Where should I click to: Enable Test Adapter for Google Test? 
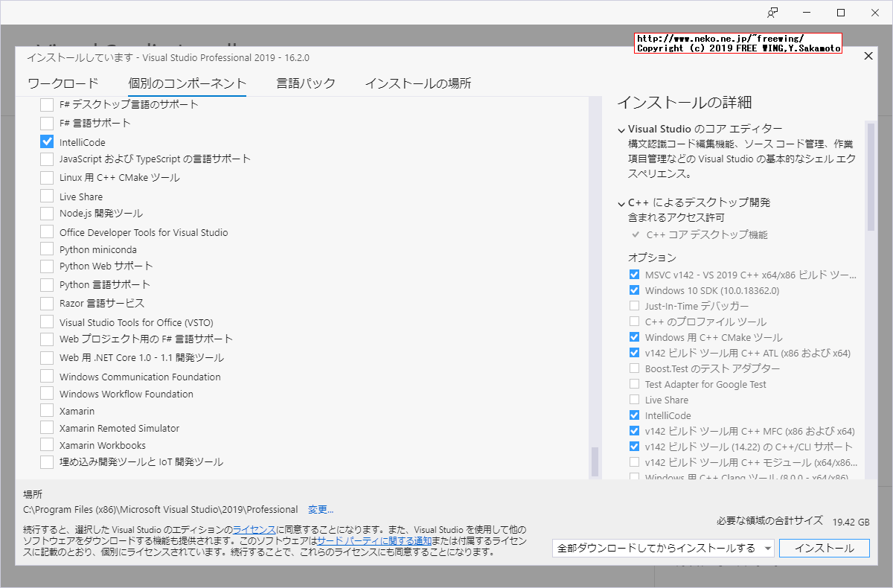pyautogui.click(x=635, y=384)
